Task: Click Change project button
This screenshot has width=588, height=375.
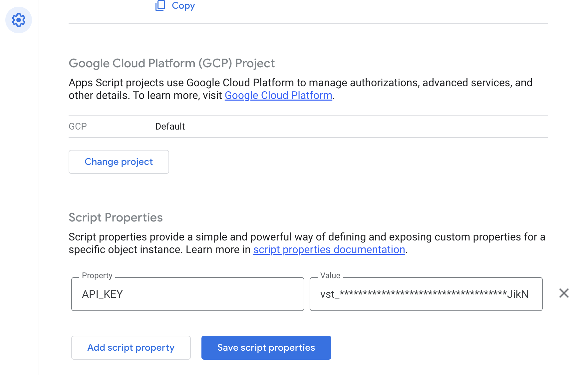Action: click(x=119, y=162)
